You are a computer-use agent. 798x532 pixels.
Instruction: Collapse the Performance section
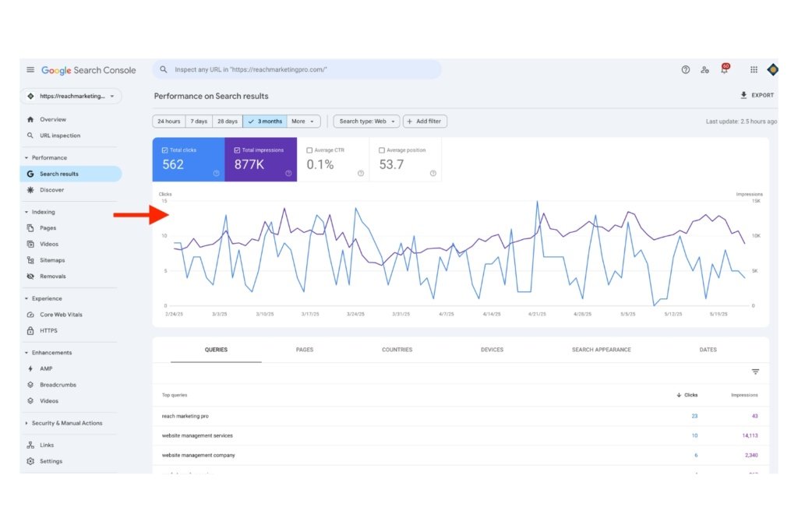pos(26,158)
